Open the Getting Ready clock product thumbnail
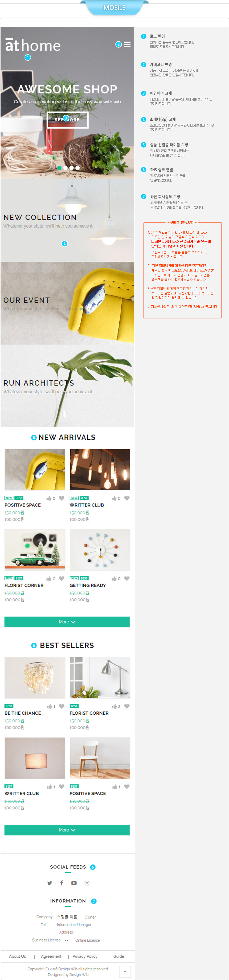The width and height of the screenshot is (229, 980). [100, 549]
